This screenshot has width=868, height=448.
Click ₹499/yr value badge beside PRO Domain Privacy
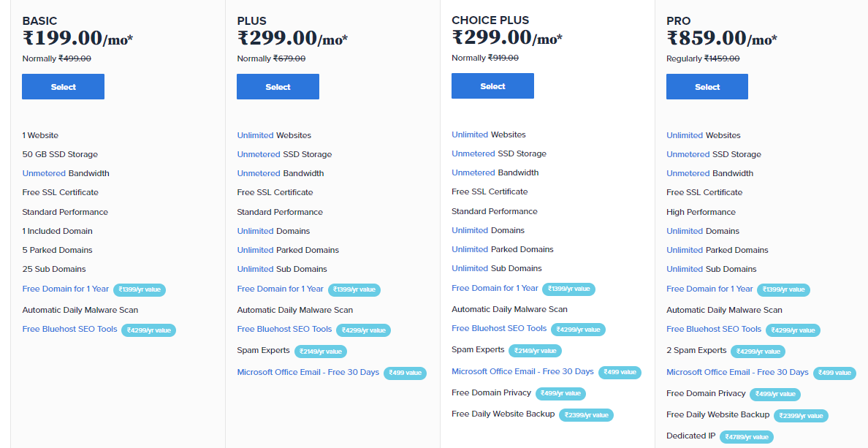pos(775,394)
